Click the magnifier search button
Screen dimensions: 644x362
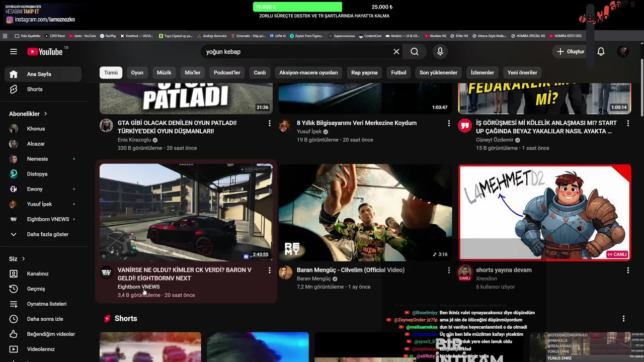pyautogui.click(x=415, y=52)
